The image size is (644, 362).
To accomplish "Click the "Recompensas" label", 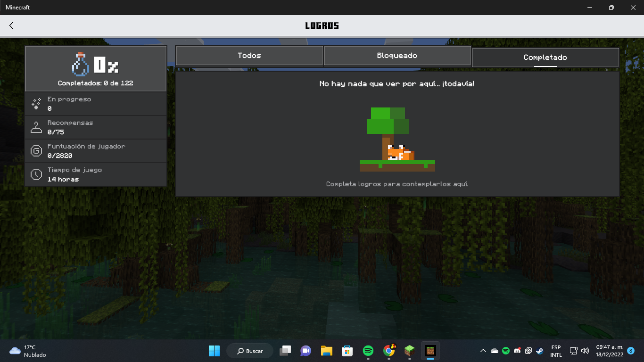I will (70, 123).
